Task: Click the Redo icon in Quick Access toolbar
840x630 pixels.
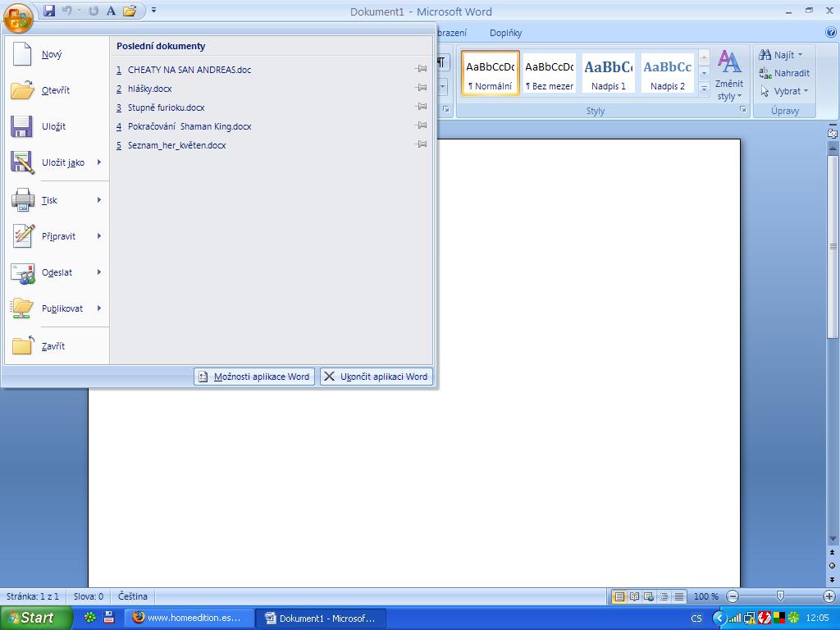Action: (94, 11)
